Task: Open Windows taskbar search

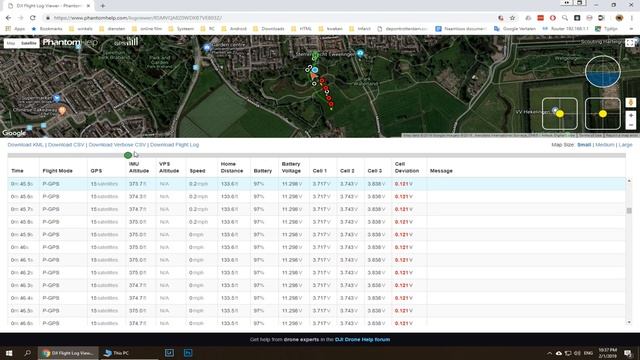Action: tap(27, 353)
